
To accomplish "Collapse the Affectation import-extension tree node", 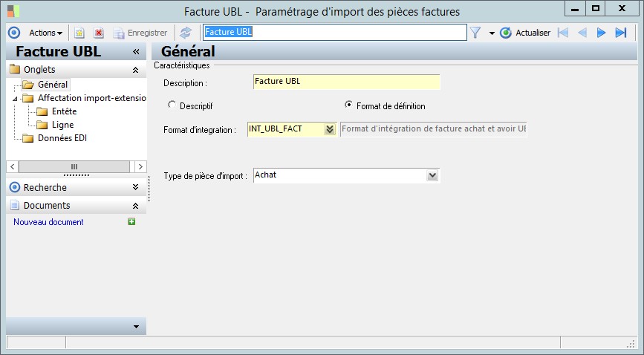I will point(16,98).
